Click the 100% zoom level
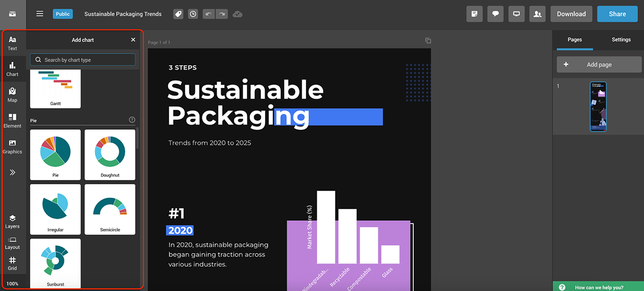The width and height of the screenshot is (644, 291). pos(12,283)
